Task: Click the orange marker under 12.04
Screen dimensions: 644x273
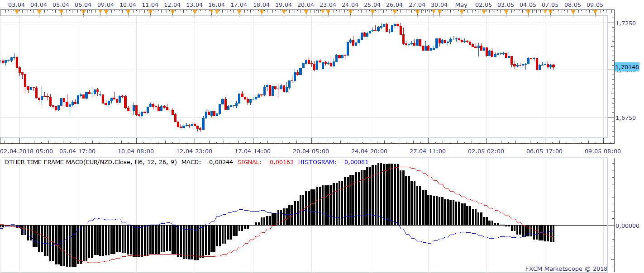Action: pos(172,11)
